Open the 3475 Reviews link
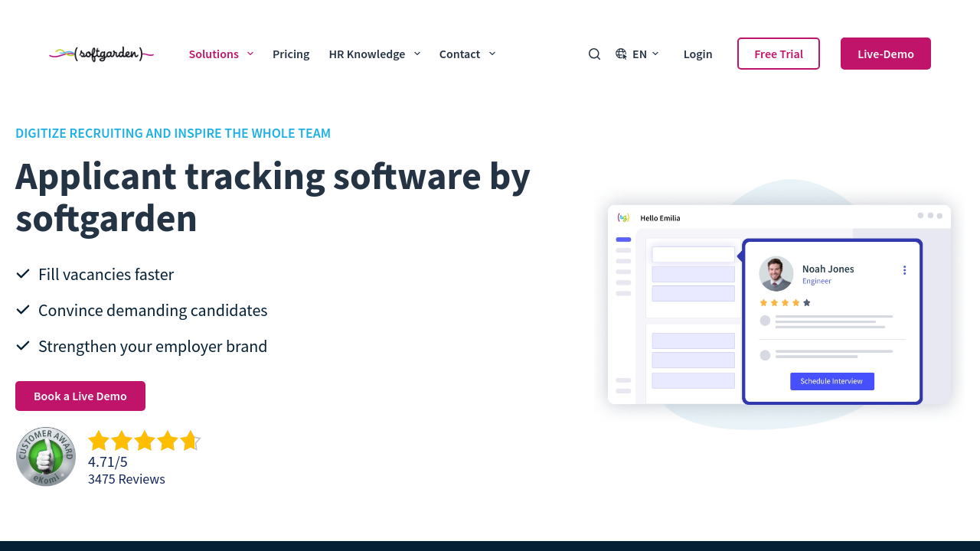The width and height of the screenshot is (980, 551). point(126,479)
